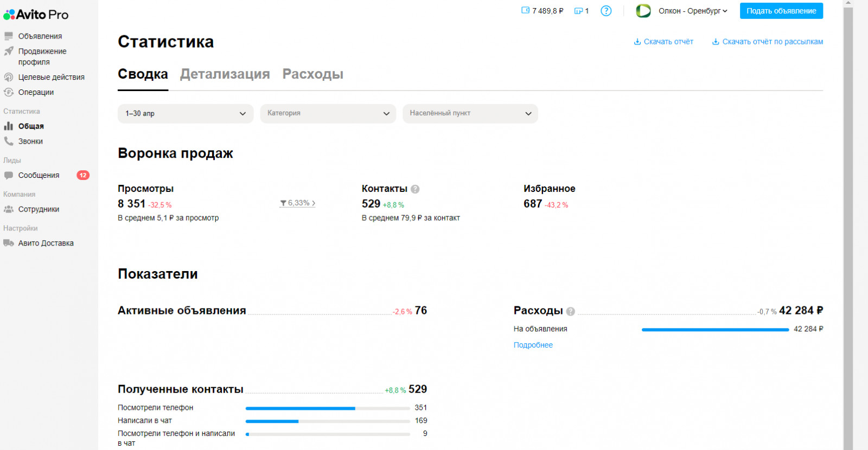The height and width of the screenshot is (450, 868).
Task: Click the Скачать отчёт link
Action: [x=668, y=42]
